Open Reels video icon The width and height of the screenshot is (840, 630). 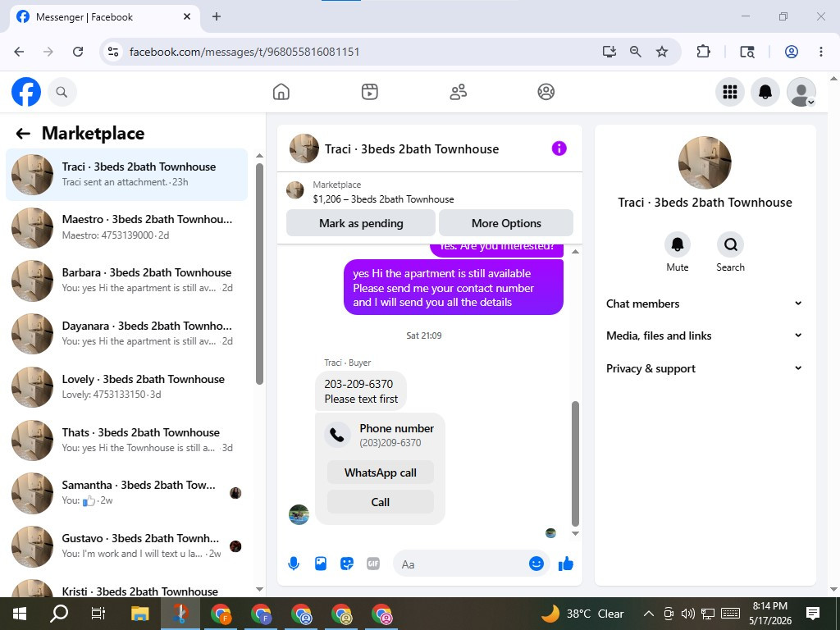[x=370, y=92]
